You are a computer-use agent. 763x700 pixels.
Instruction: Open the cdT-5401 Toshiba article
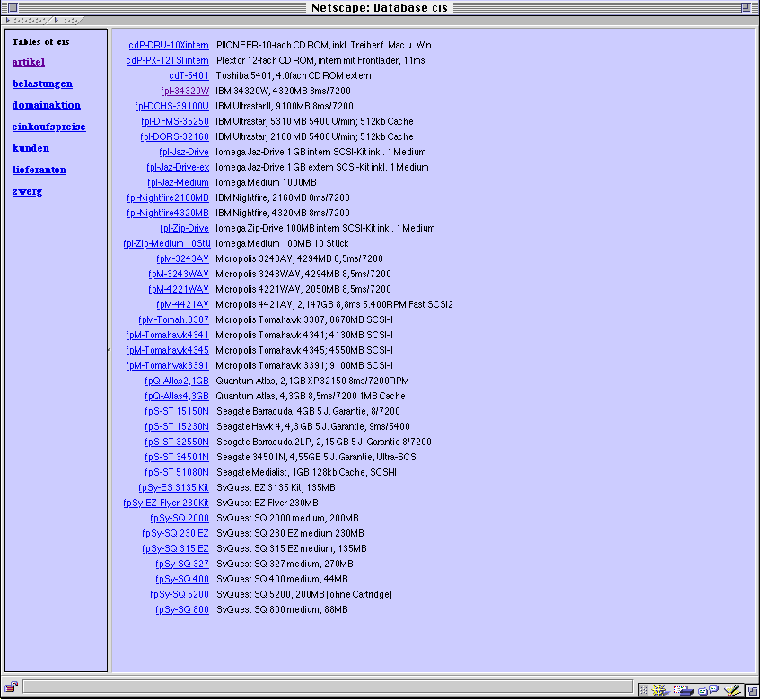click(189, 75)
